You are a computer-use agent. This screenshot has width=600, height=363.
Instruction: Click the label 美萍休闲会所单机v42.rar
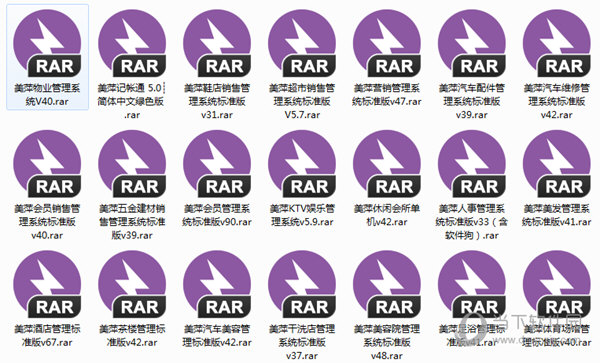pyautogui.click(x=387, y=215)
